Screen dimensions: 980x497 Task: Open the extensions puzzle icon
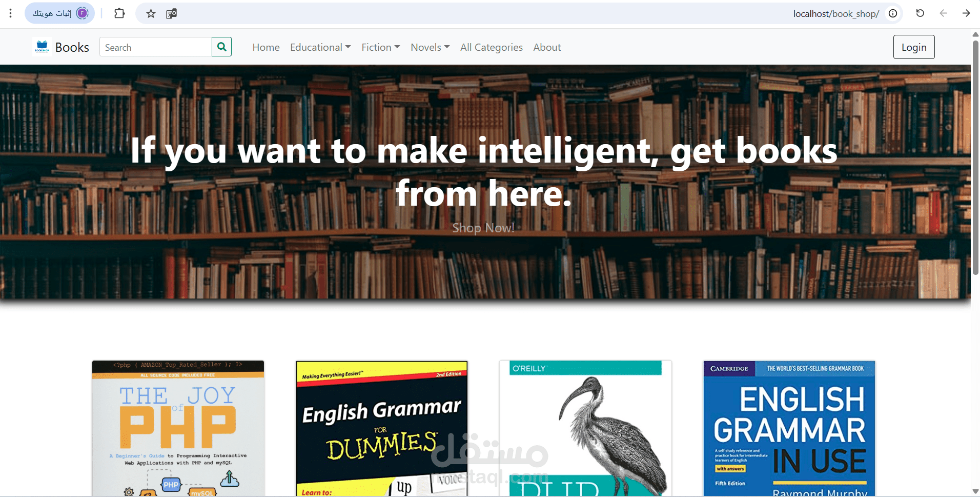tap(119, 13)
